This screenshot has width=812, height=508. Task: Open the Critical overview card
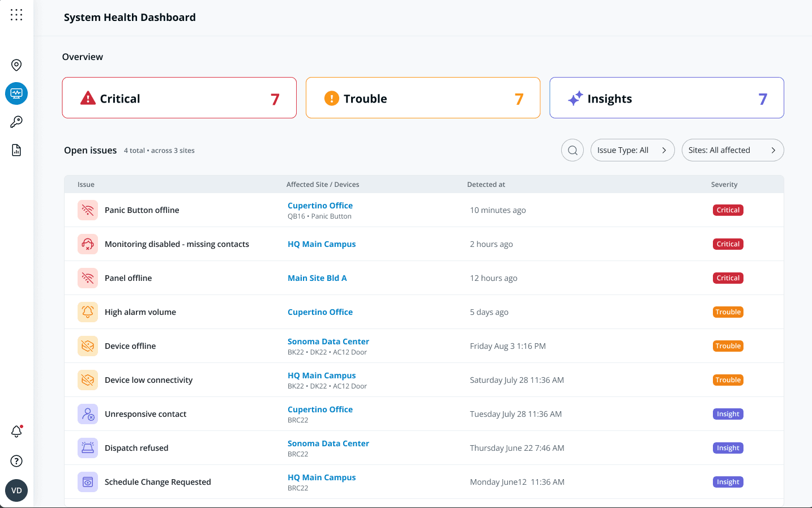point(180,98)
